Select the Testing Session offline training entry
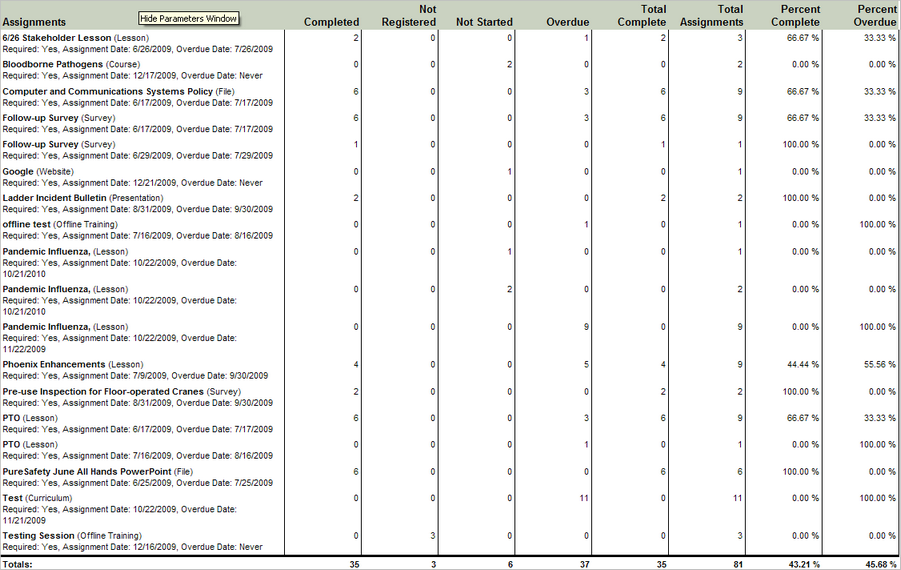901x570 pixels. tap(38, 536)
